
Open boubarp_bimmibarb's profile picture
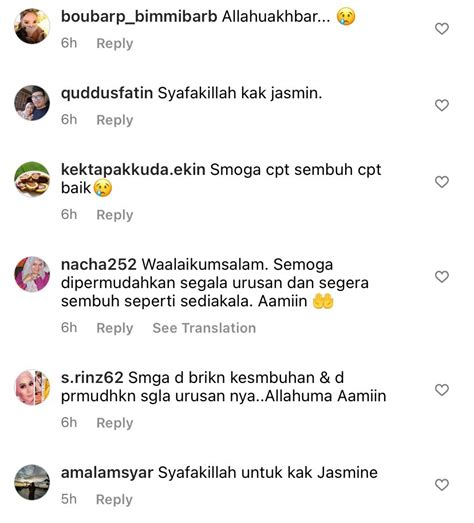tap(32, 26)
